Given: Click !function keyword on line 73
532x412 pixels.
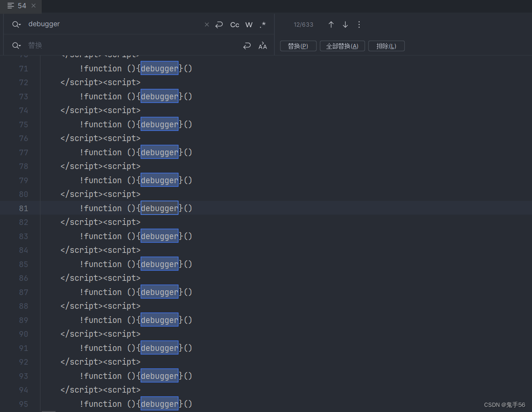Looking at the screenshot, I should [101, 96].
